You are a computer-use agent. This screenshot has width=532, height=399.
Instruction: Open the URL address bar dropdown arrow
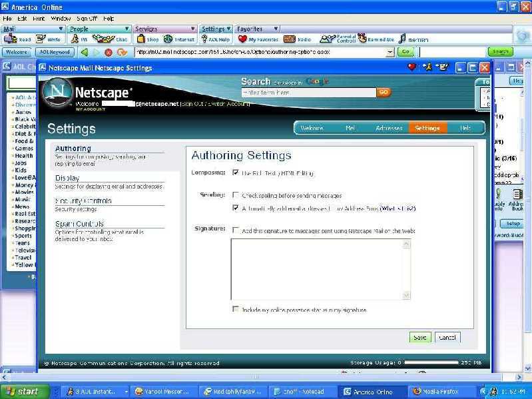click(391, 52)
